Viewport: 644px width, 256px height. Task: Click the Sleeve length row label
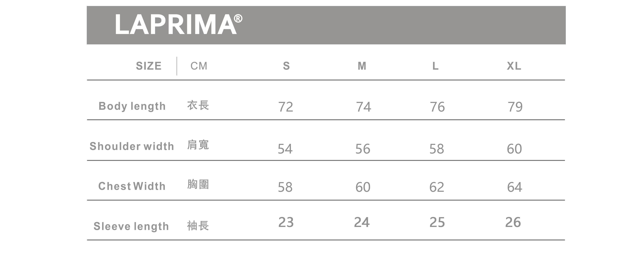point(131,226)
